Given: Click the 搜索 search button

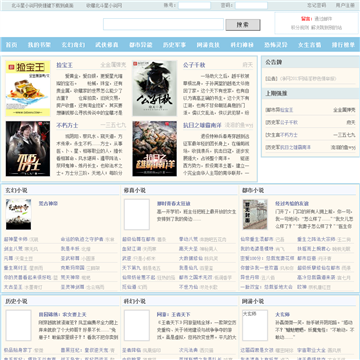Looking at the screenshot, I should [243, 25].
